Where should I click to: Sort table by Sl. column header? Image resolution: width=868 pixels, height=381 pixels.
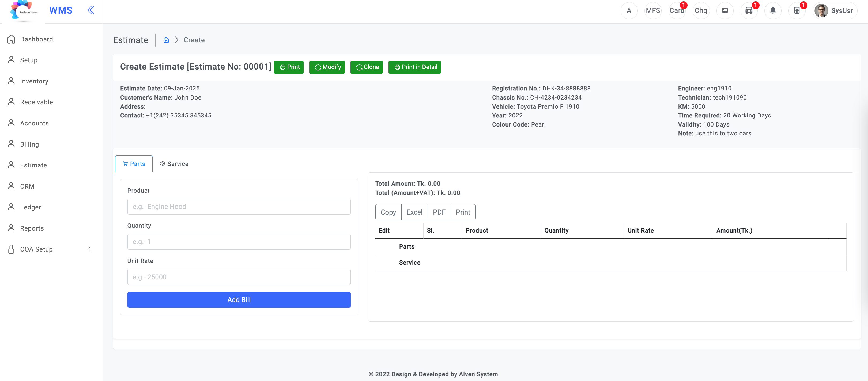(x=442, y=230)
